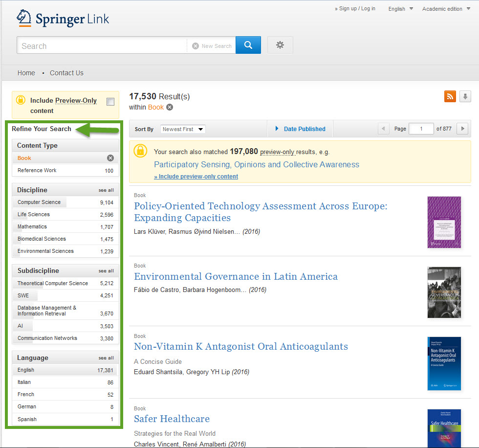479x448 pixels.
Task: Expand the Date Published filter
Action: [300, 129]
